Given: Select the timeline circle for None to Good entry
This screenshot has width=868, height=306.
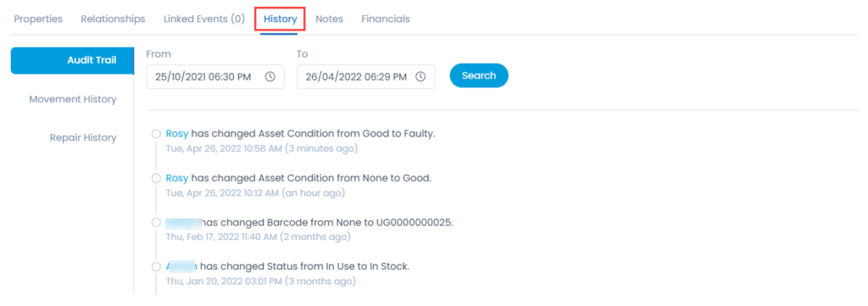Looking at the screenshot, I should [156, 178].
